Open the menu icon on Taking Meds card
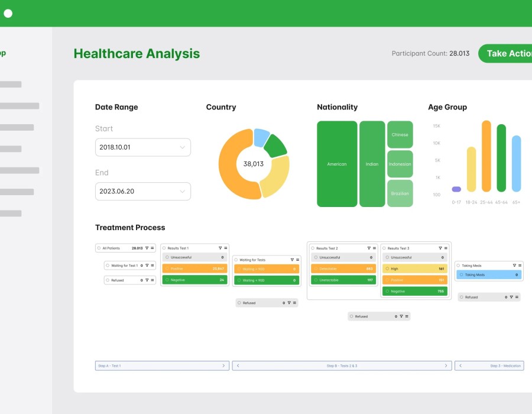Viewport: 532px width, 414px height. click(520, 266)
